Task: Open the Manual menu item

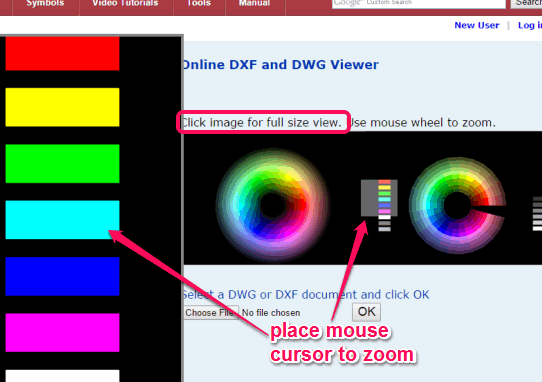Action: pos(255,4)
